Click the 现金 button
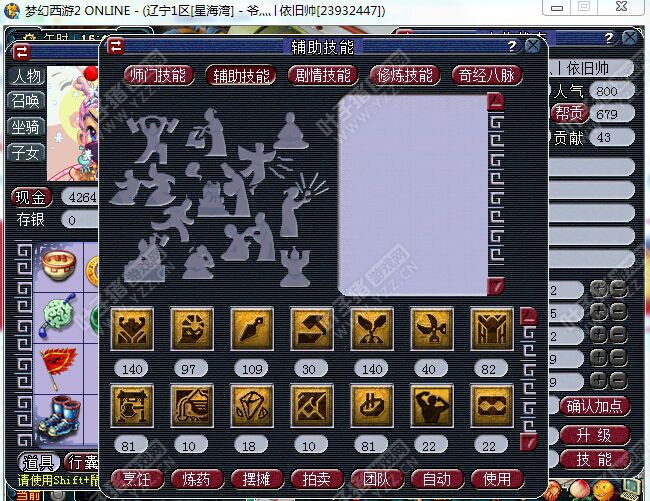 32,197
